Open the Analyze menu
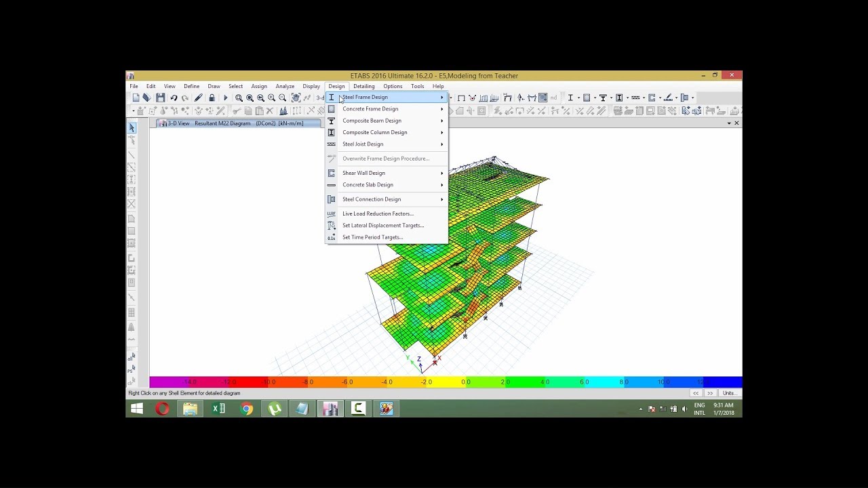868x488 pixels. tap(285, 86)
